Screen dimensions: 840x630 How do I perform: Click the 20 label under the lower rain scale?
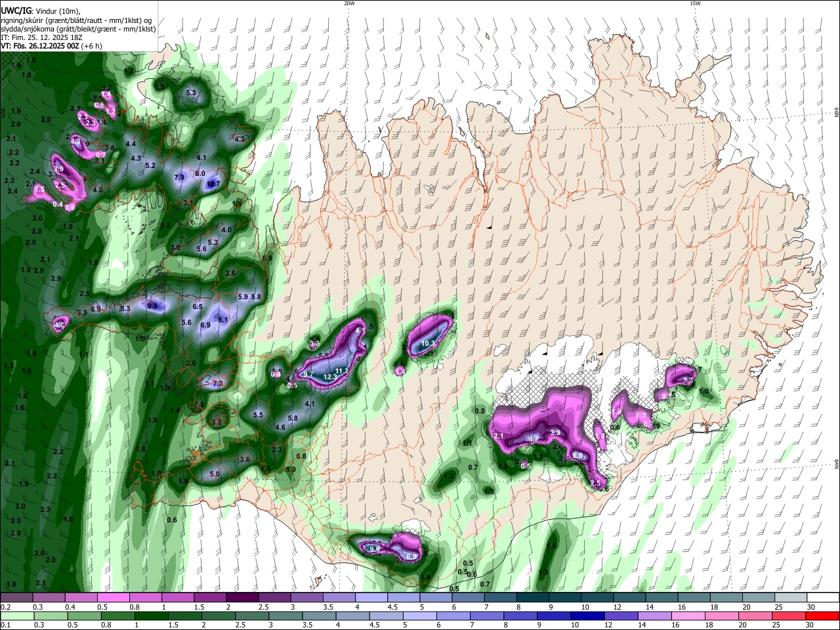coord(743,625)
